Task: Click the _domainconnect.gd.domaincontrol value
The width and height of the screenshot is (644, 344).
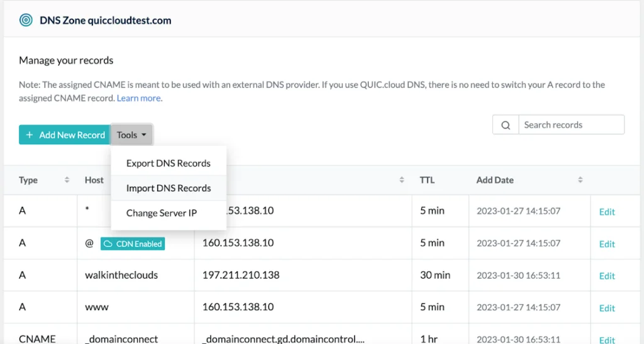Action: pos(284,339)
